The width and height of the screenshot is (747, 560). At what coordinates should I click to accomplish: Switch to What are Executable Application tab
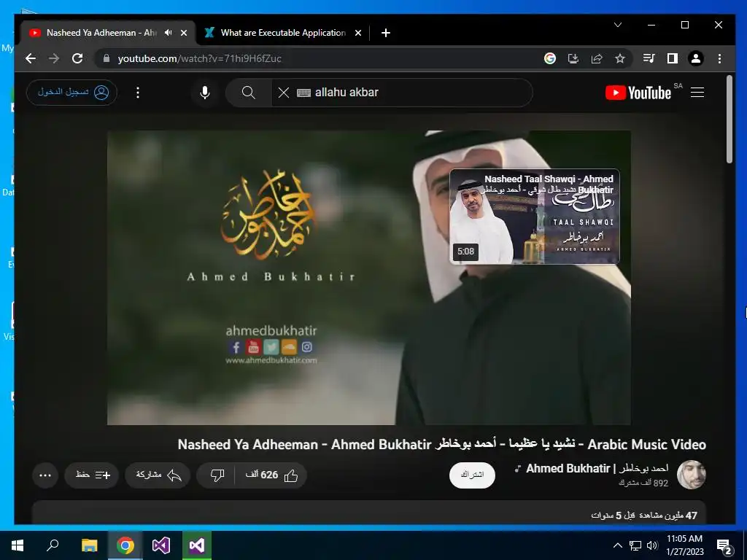pyautogui.click(x=283, y=33)
